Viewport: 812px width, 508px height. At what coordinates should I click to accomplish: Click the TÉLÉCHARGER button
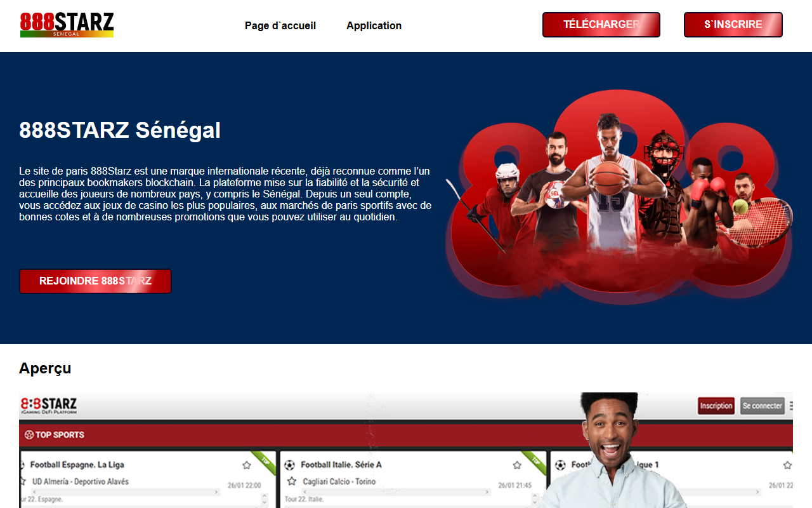[x=601, y=25]
